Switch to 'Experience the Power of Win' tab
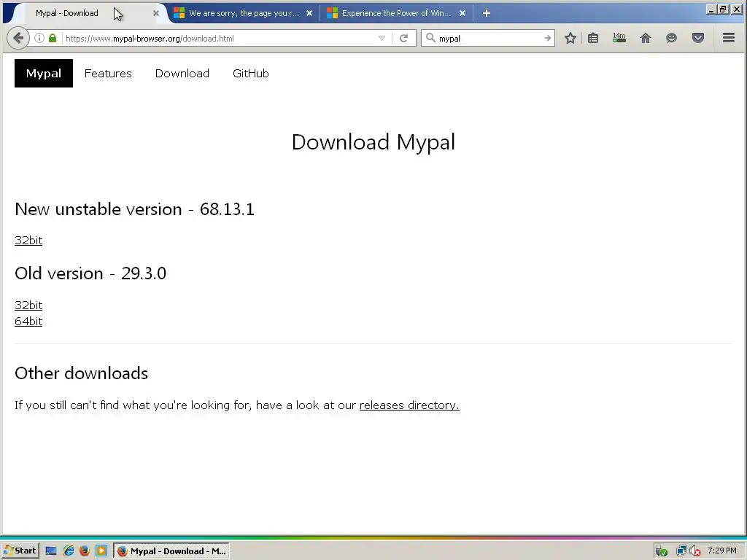This screenshot has width=747, height=560. click(x=396, y=13)
